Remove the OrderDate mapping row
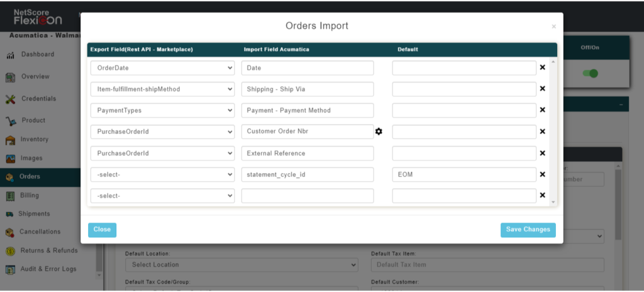Viewport: 644px width, 292px height. pyautogui.click(x=542, y=67)
